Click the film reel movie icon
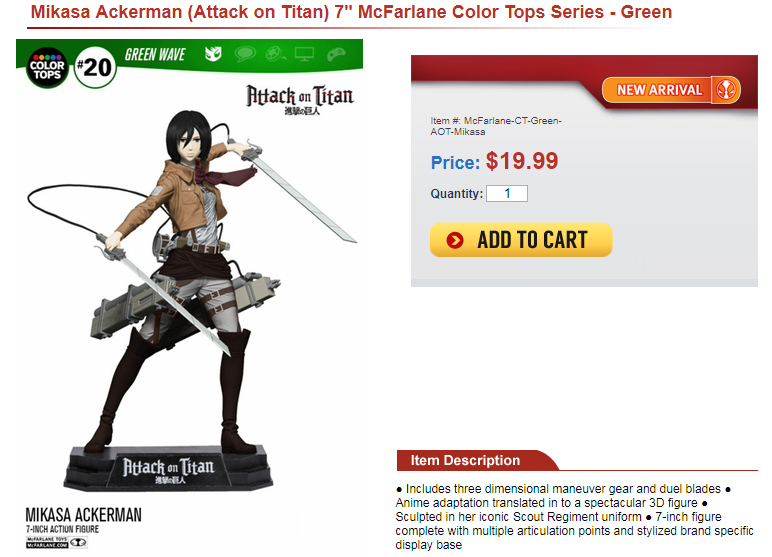This screenshot has width=772, height=557. (x=276, y=54)
